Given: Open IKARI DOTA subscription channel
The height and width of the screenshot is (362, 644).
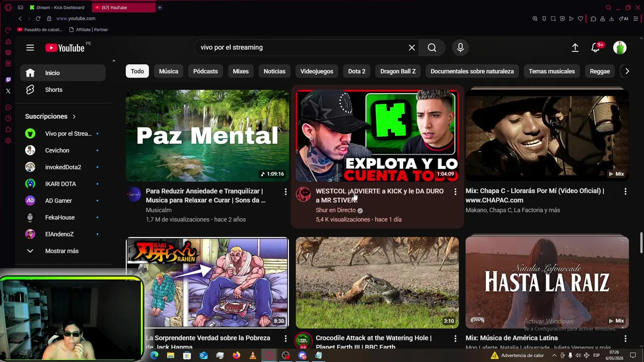Looking at the screenshot, I should [x=63, y=184].
